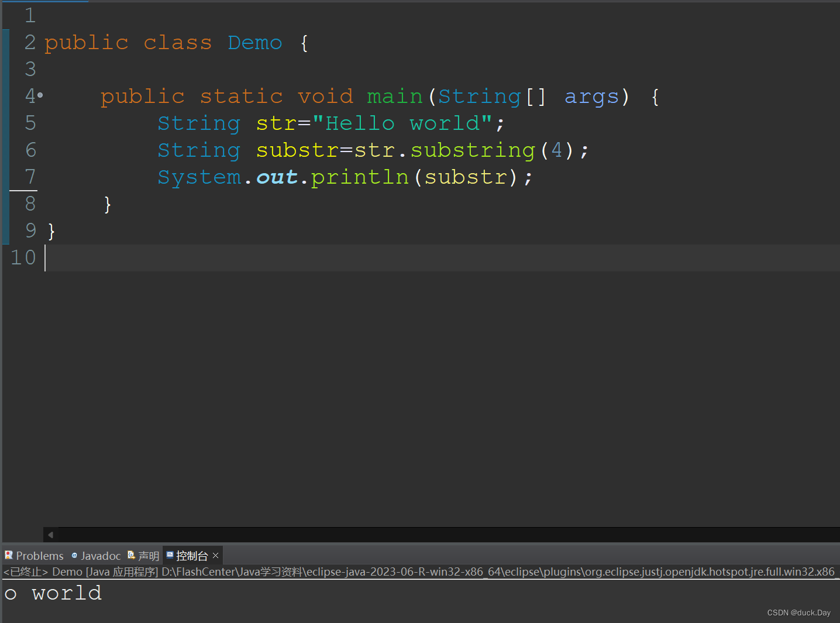Click the console output text o world

[53, 593]
